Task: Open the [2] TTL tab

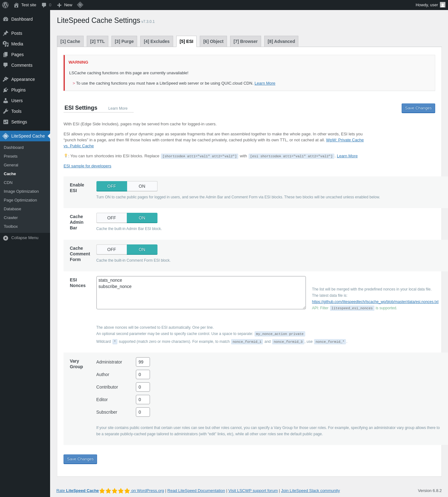Action: click(97, 41)
